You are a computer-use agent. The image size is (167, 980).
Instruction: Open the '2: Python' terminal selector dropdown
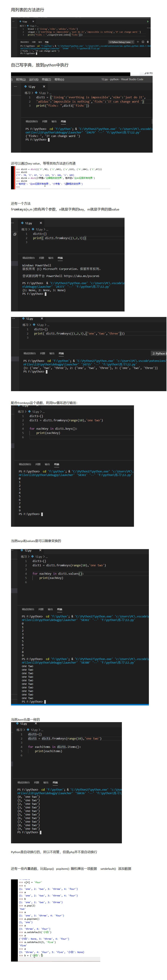click(x=159, y=353)
